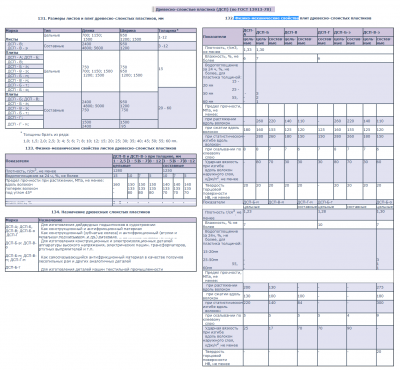Click the table 133 title line
Viewport: 400px width, 370px height.
click(101, 148)
